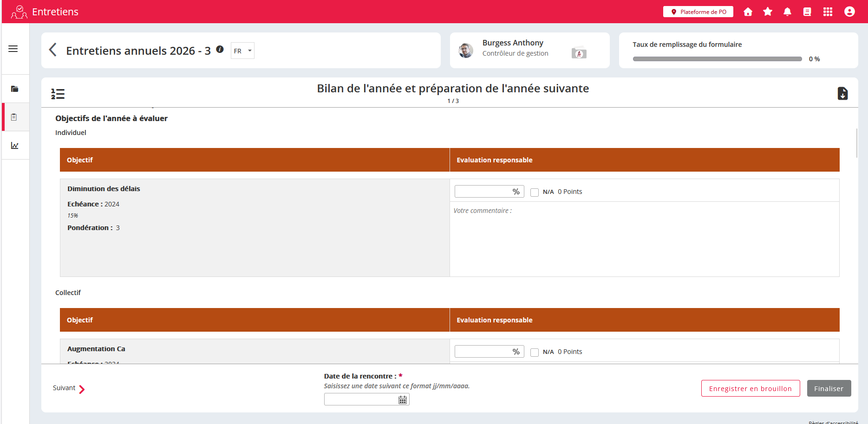Open the statistics chart sidebar item
Screen dimensions: 868x424
tap(15, 146)
